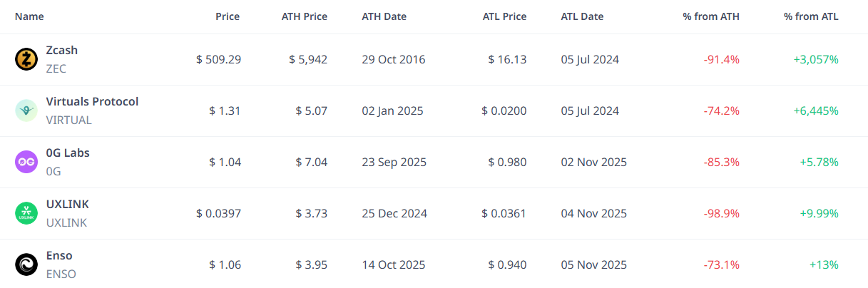Viewport: 868px width, 288px height.
Task: Open the Enso coin name link
Action: [59, 255]
